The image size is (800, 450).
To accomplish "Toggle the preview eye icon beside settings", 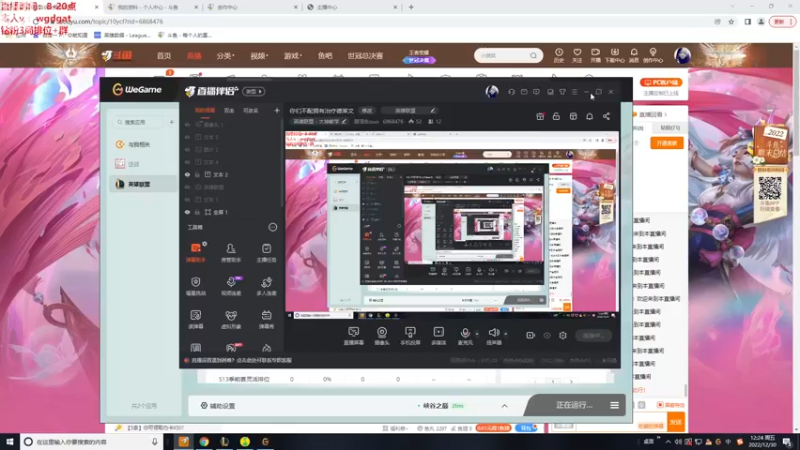I will pos(547,335).
